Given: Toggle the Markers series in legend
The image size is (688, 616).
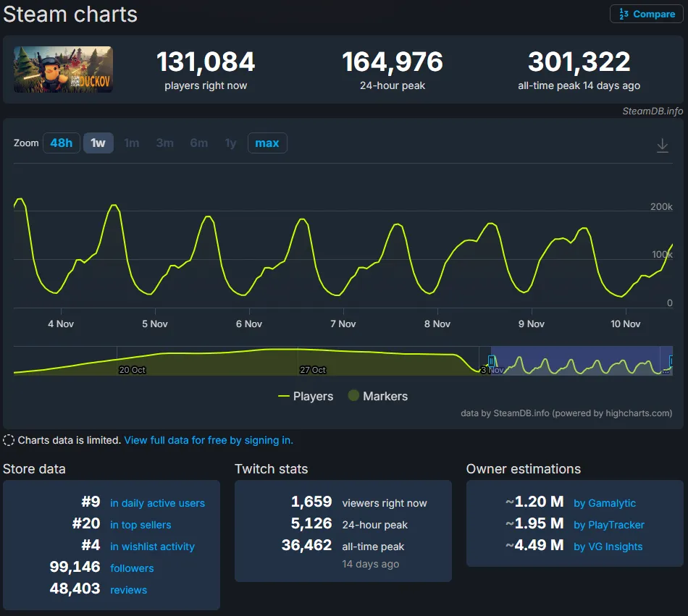Looking at the screenshot, I should click(x=377, y=396).
